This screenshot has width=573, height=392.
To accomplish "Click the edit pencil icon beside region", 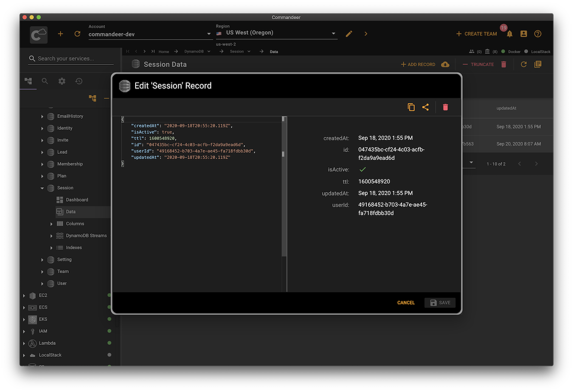I will [x=349, y=34].
